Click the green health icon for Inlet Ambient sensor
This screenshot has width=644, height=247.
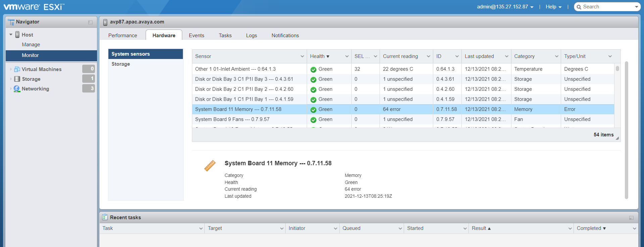pyautogui.click(x=313, y=69)
